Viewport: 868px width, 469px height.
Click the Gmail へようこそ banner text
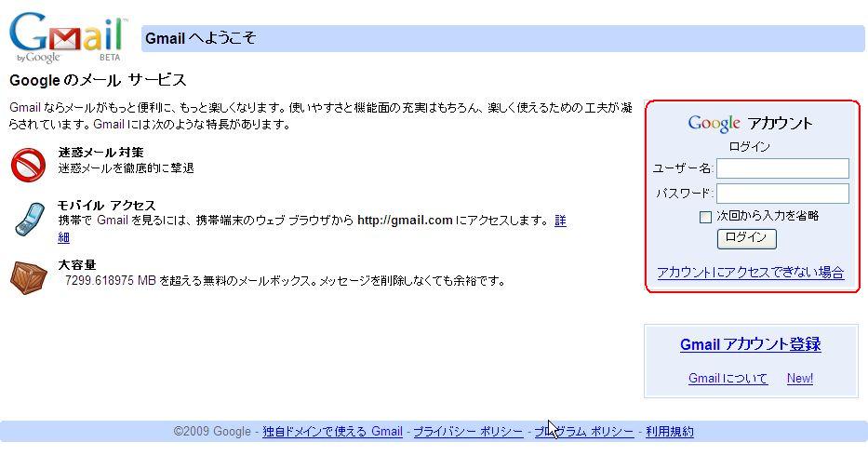pos(200,38)
